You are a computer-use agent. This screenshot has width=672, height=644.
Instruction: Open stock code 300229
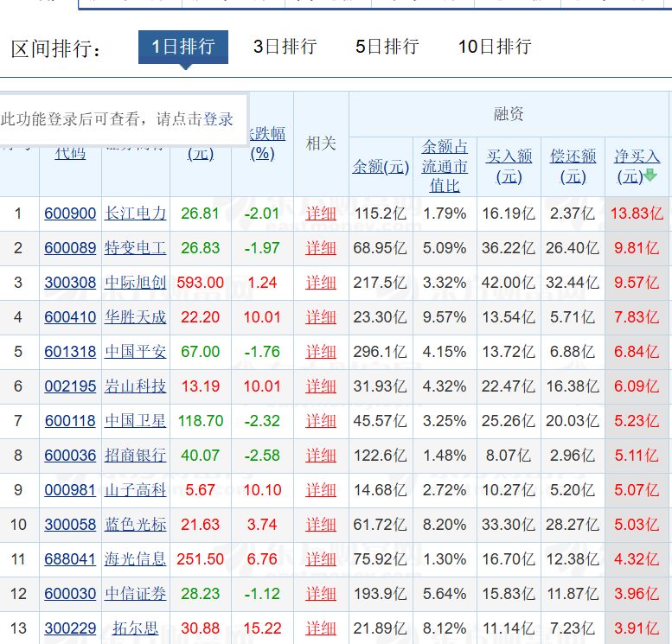click(x=70, y=628)
